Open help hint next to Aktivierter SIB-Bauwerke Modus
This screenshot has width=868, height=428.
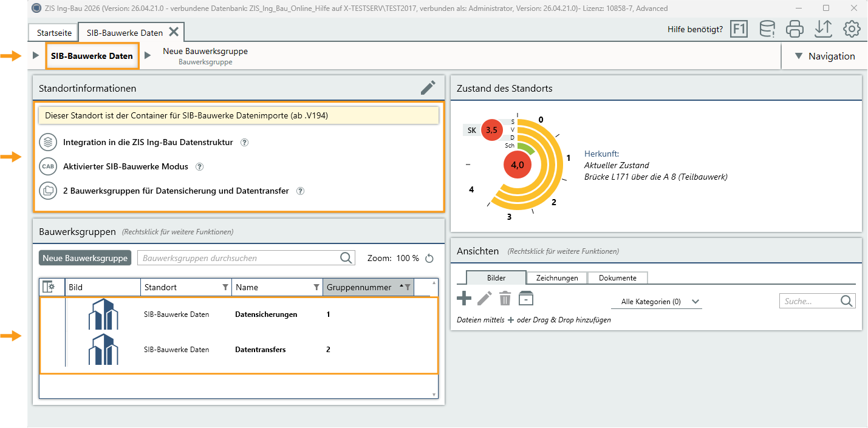click(x=199, y=166)
